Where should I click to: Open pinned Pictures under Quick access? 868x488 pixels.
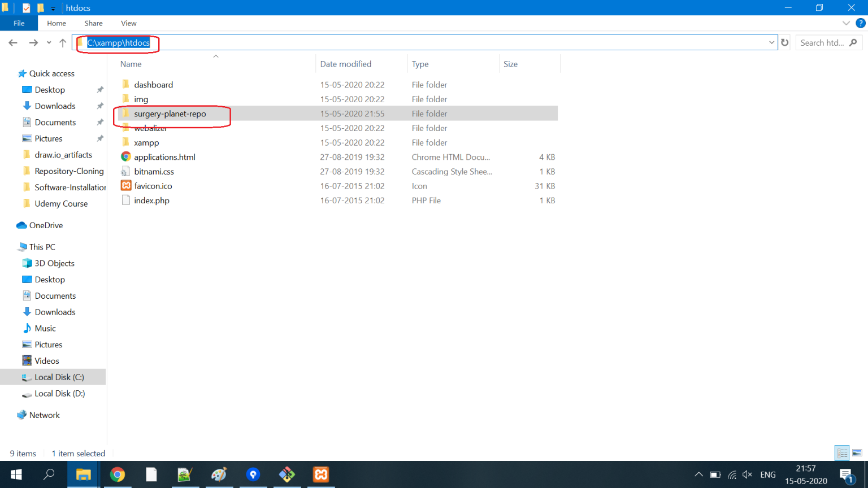[49, 138]
